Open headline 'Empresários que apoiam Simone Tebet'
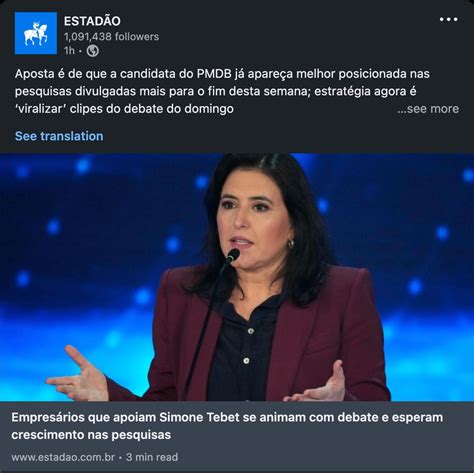Viewport: 474px width, 473px height. pyautogui.click(x=227, y=417)
